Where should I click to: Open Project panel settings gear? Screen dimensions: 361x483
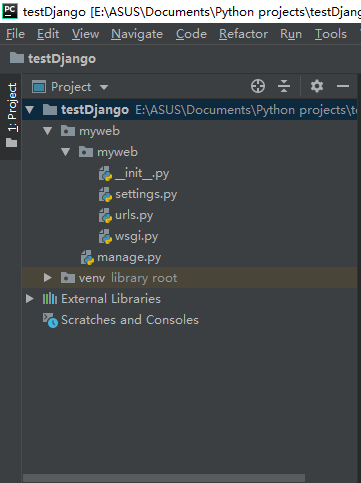click(317, 86)
